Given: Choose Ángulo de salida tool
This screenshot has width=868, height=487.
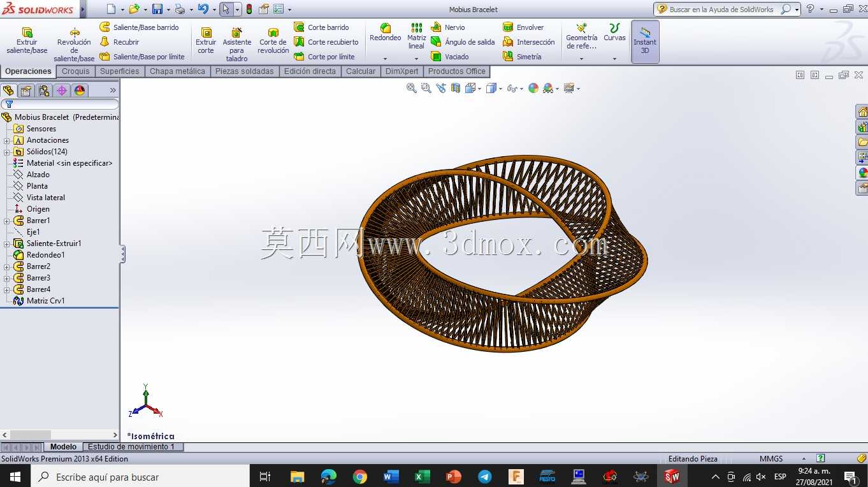Looking at the screenshot, I should (x=463, y=42).
